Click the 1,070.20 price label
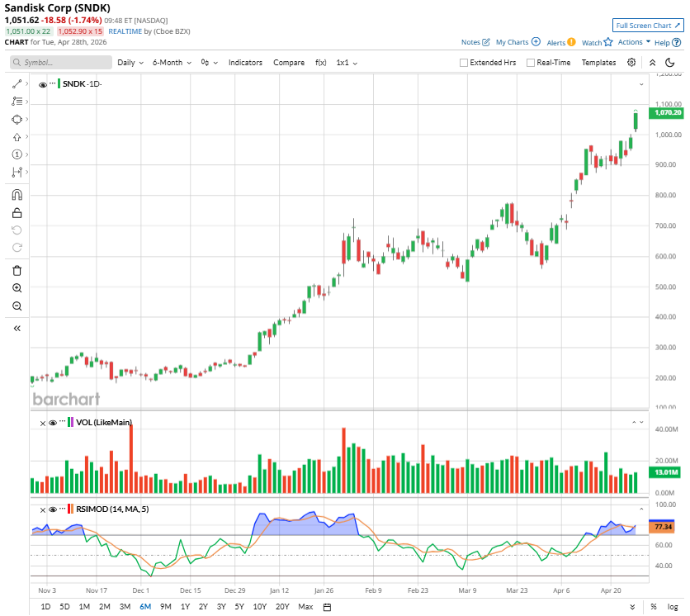Image resolution: width=690 pixels, height=616 pixels. (x=668, y=113)
